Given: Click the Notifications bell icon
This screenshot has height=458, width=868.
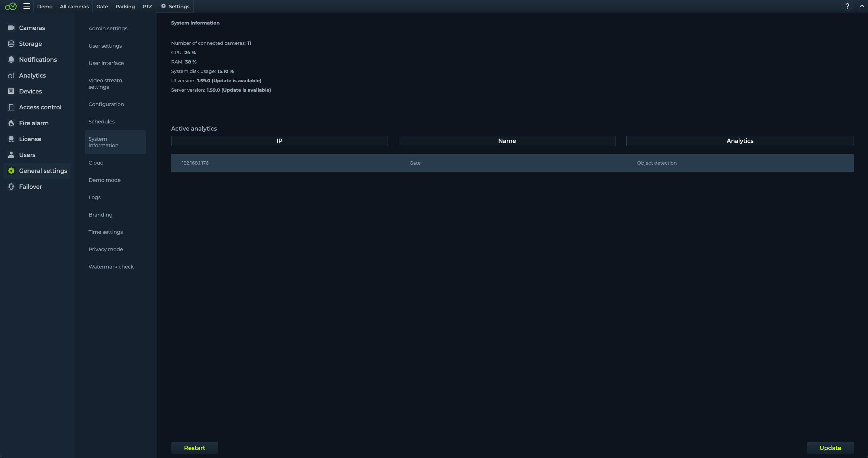Looking at the screenshot, I should click(11, 60).
